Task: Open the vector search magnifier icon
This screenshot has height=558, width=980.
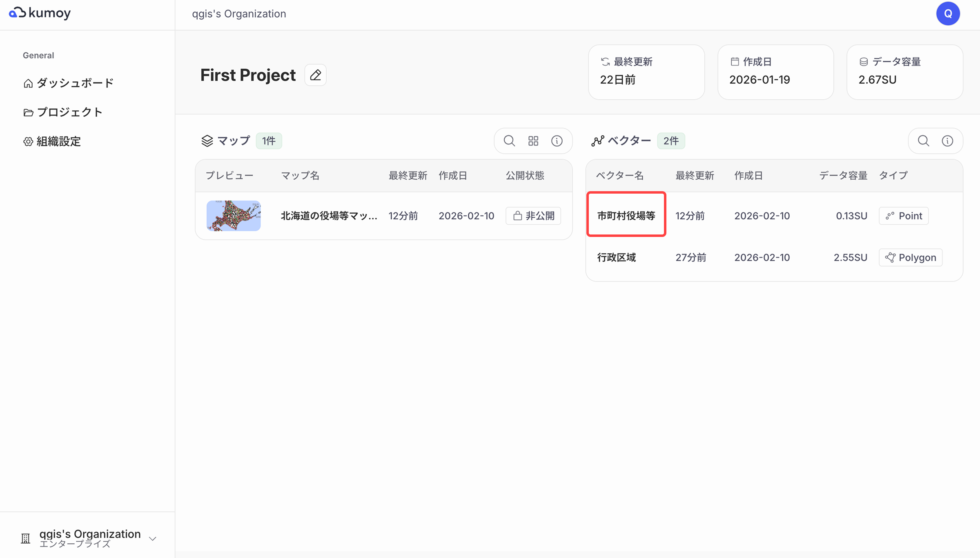Action: [924, 141]
